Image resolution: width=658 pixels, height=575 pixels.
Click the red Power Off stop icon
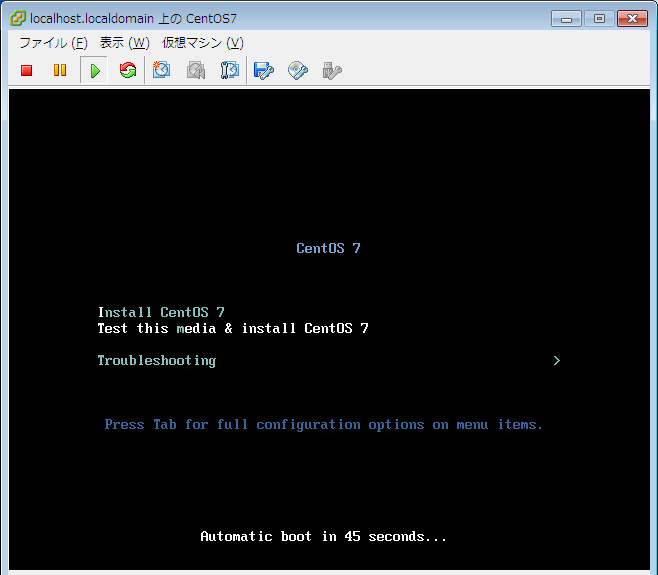pyautogui.click(x=26, y=70)
